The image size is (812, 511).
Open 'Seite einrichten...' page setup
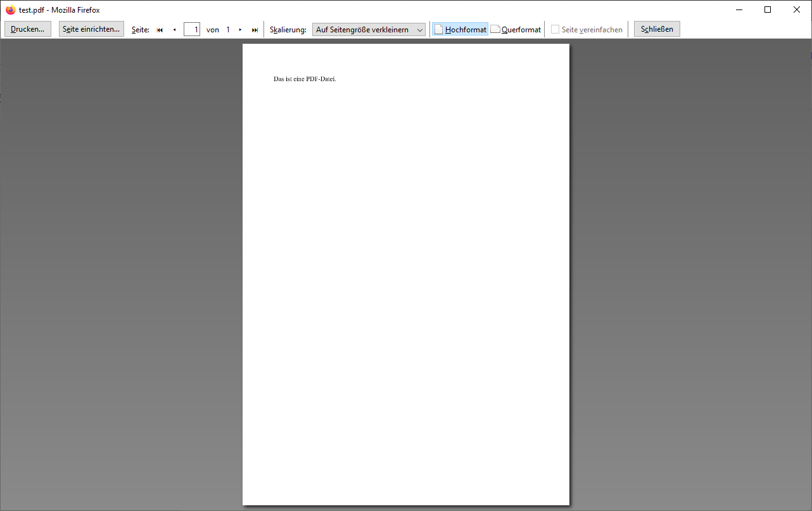tap(91, 29)
